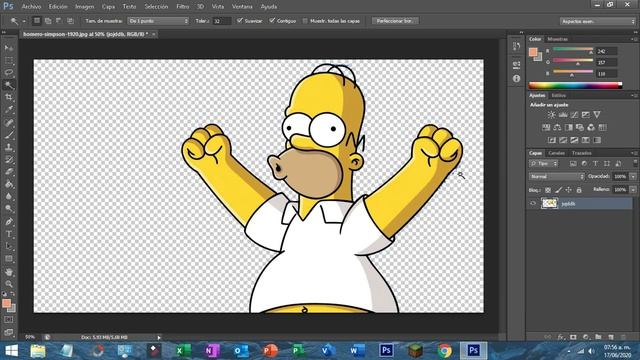Toggle the Suavizar checkbox
The height and width of the screenshot is (360, 640).
[240, 20]
